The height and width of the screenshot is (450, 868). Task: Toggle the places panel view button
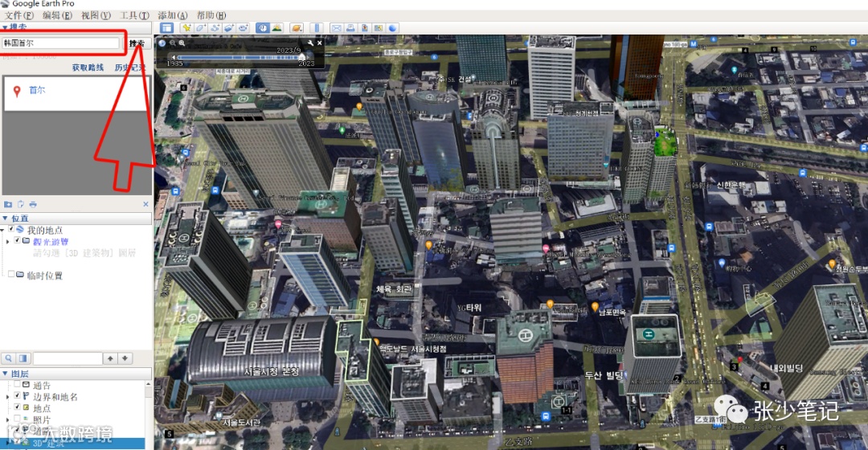click(x=23, y=358)
